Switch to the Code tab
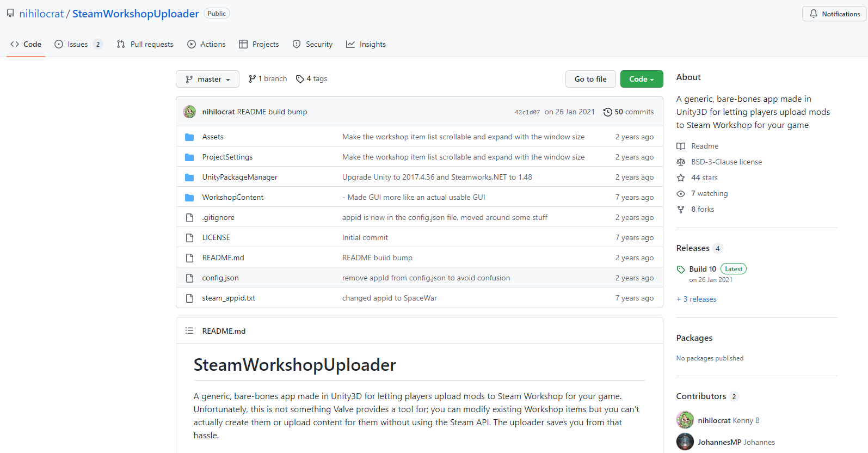The image size is (868, 453). pos(26,44)
